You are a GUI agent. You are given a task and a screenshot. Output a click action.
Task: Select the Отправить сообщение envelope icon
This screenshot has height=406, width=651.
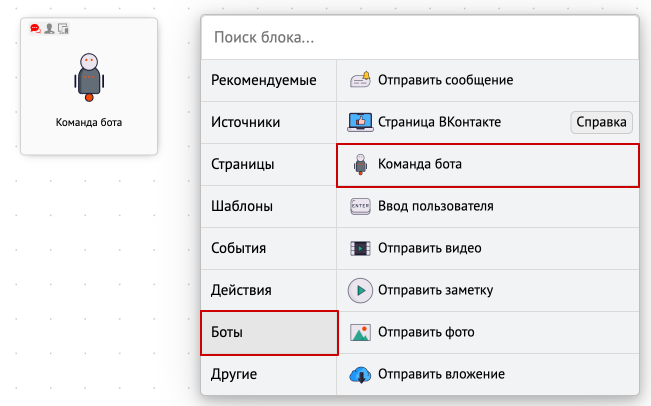[360, 80]
